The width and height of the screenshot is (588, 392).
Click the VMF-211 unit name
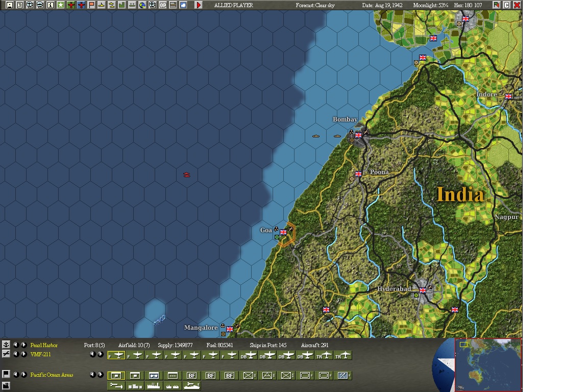point(40,354)
